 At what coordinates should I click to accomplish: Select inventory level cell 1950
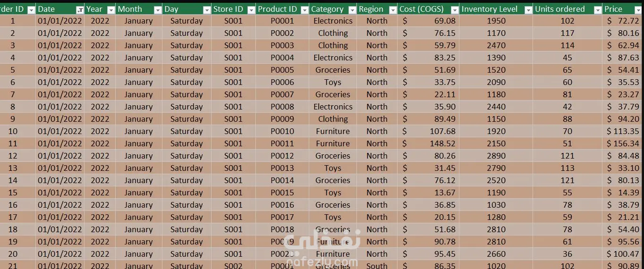click(496, 21)
